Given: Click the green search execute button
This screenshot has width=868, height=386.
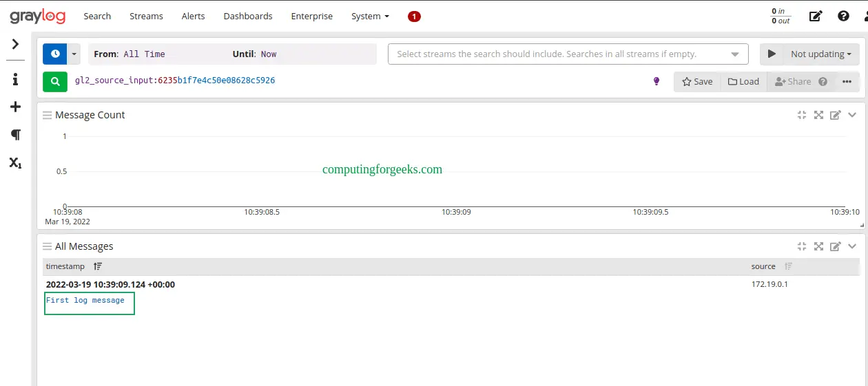Looking at the screenshot, I should [x=55, y=81].
